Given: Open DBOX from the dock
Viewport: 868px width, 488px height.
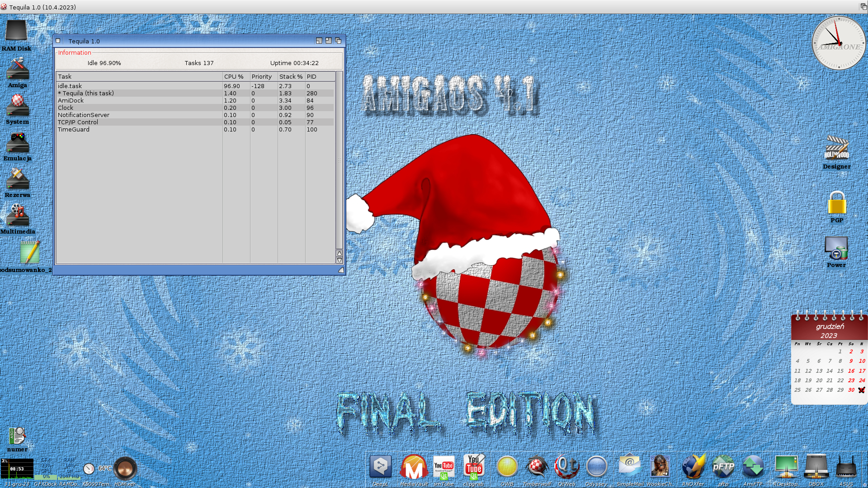Looking at the screenshot, I should tap(816, 470).
